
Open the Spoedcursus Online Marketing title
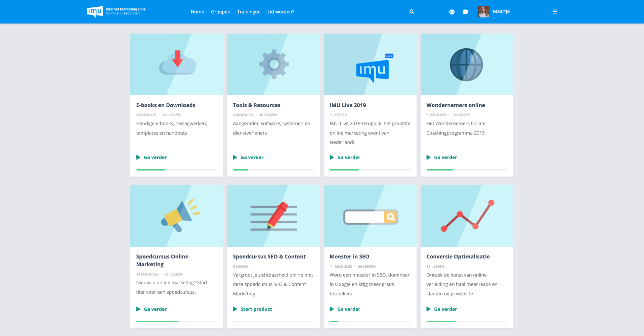[162, 260]
